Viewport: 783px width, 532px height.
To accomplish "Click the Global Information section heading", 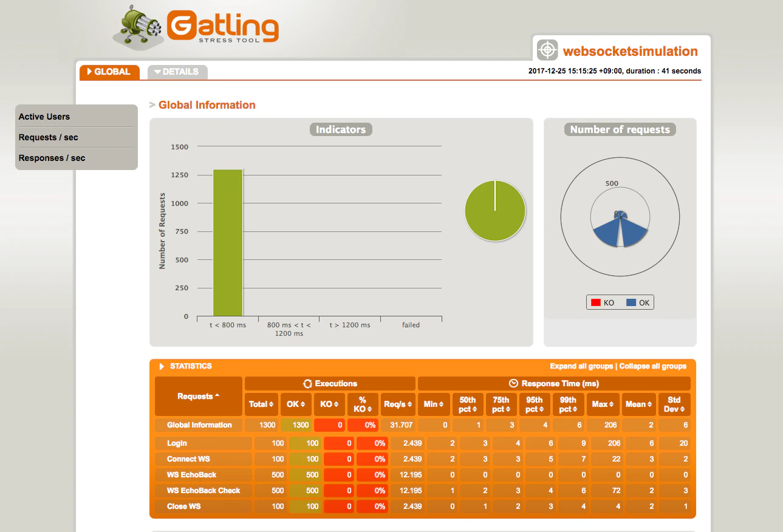I will coord(207,105).
